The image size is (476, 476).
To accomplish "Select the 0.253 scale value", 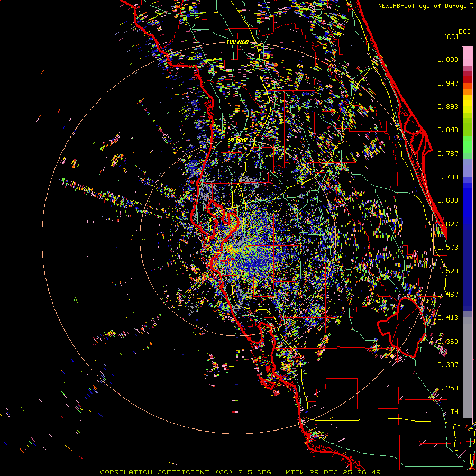I will [x=448, y=388].
